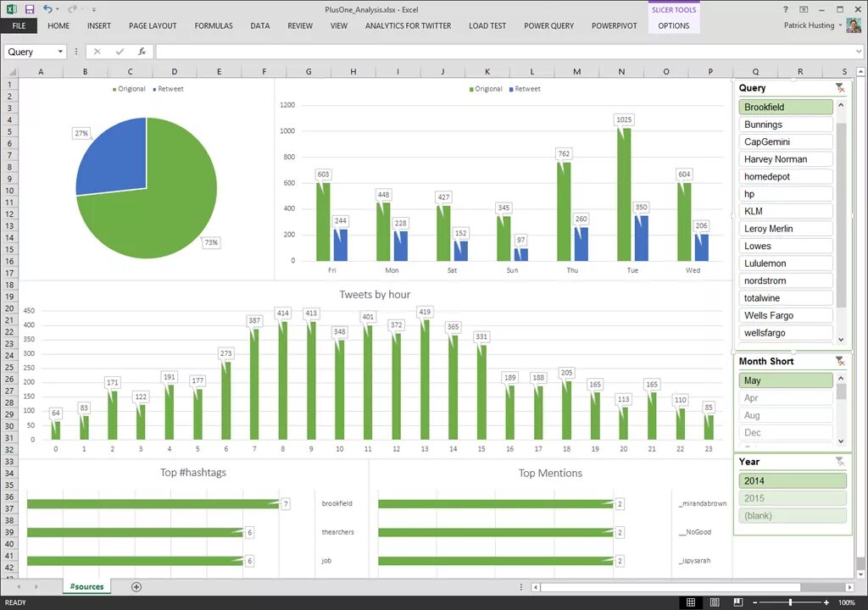Click the zoom slider handle
Screen dimensions: 868x610
click(x=791, y=602)
